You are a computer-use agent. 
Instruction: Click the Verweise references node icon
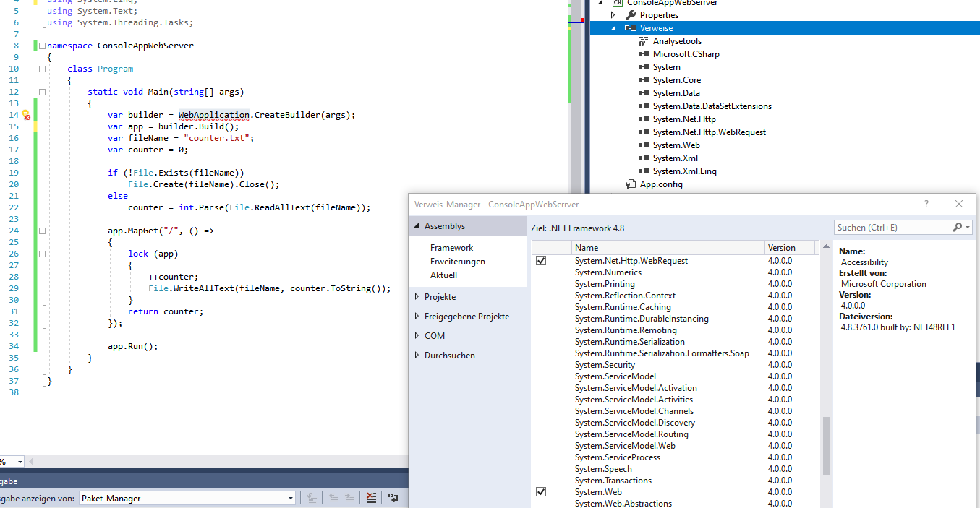click(x=630, y=28)
